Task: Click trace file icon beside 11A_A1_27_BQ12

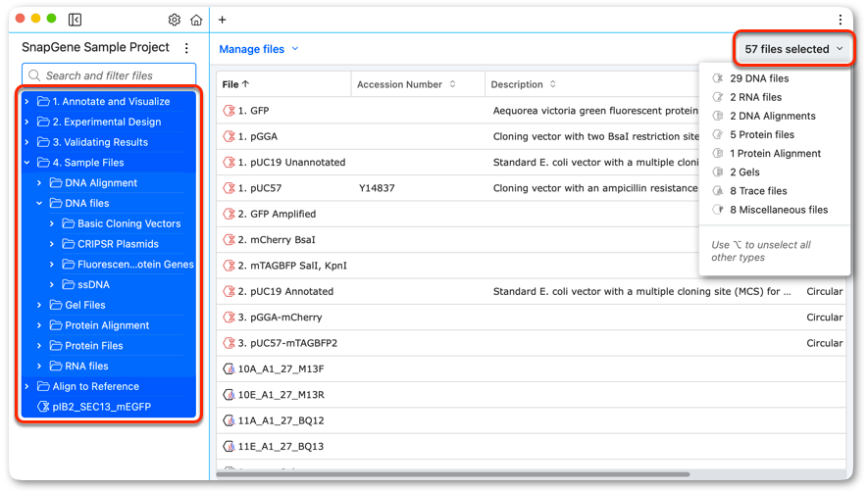Action: pos(229,420)
